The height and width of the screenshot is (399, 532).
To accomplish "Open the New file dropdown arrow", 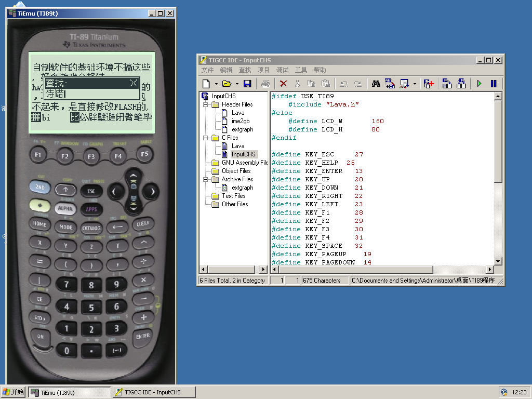I will click(216, 84).
